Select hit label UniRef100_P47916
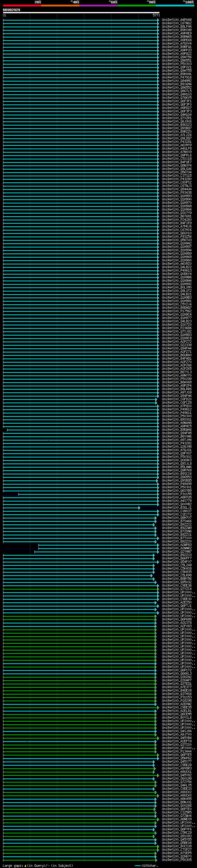Screen dimensions: 197x868 pos(176,78)
